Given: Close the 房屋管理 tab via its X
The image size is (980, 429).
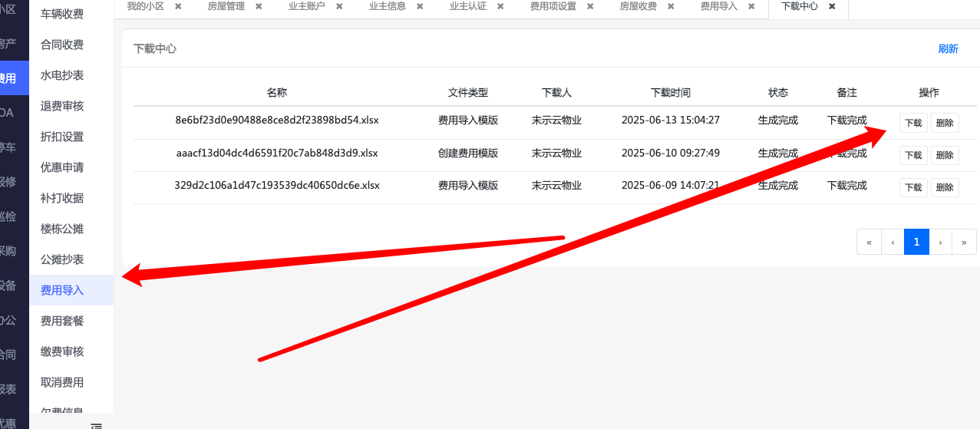Looking at the screenshot, I should click(259, 6).
